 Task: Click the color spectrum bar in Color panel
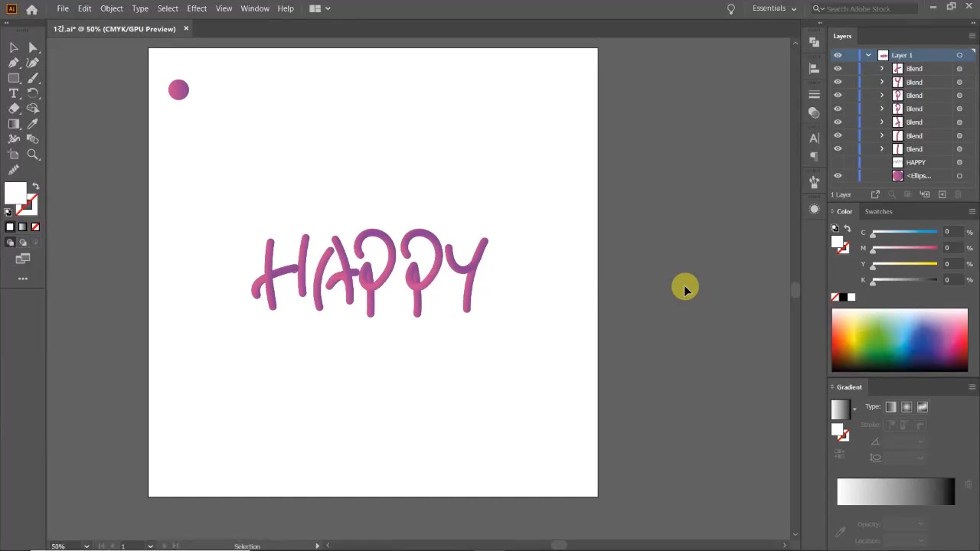(900, 340)
